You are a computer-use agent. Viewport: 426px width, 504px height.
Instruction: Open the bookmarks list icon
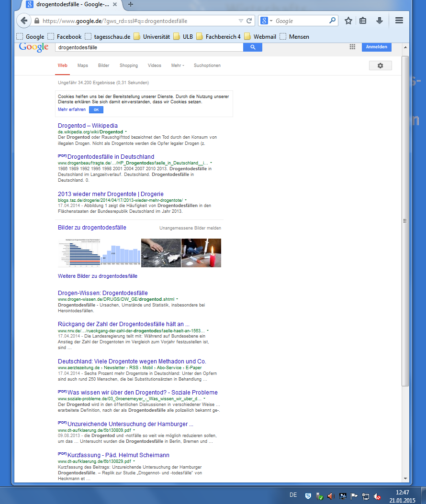click(363, 21)
